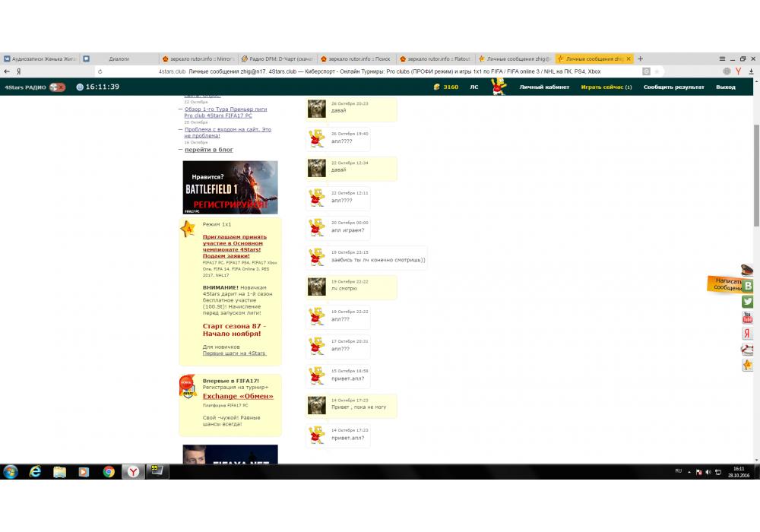Follow the 'Exchange «Обмен»' link
Image resolution: width=760 pixels, height=532 pixels.
click(x=238, y=396)
